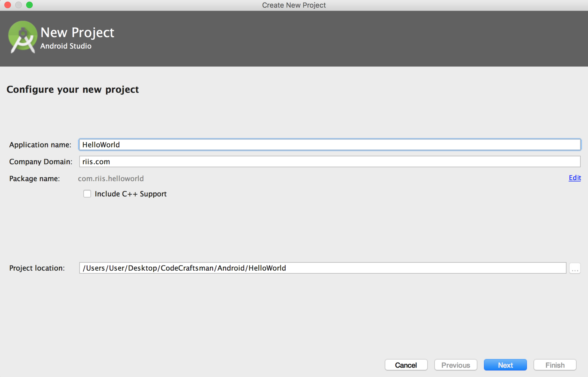Screen dimensions: 588x377
Task: Click the com.riis.helloworld package name text
Action: point(111,178)
